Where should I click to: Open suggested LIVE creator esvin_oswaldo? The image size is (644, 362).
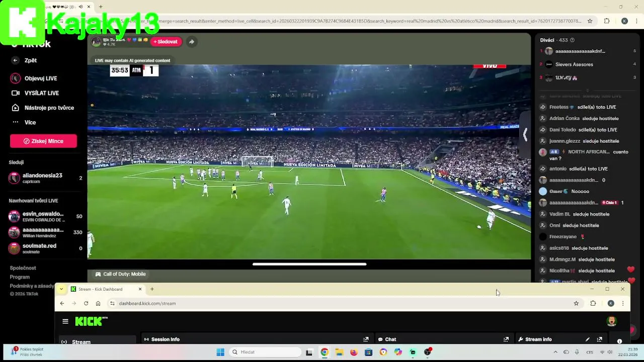45,217
